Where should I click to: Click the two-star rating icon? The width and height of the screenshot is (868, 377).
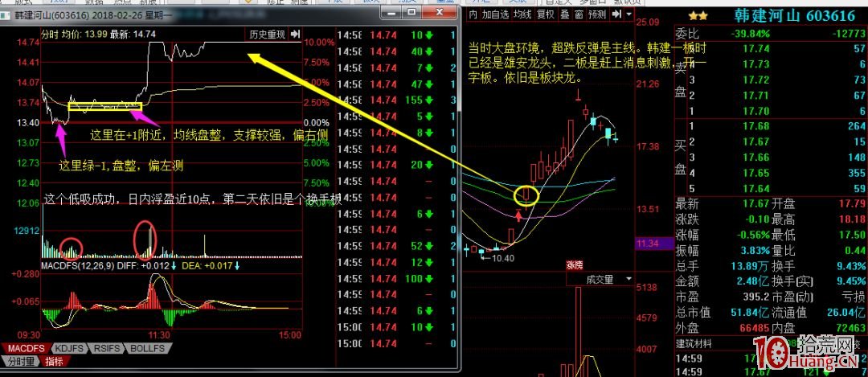point(697,15)
